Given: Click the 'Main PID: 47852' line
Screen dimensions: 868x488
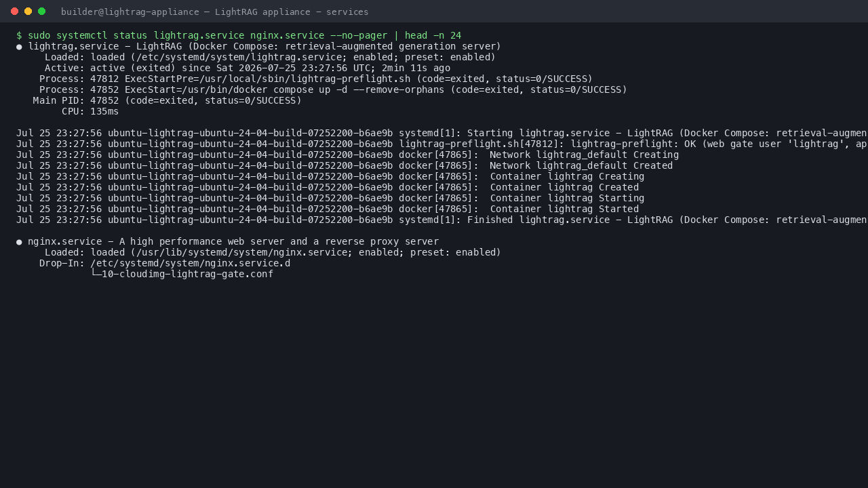Looking at the screenshot, I should point(167,100).
